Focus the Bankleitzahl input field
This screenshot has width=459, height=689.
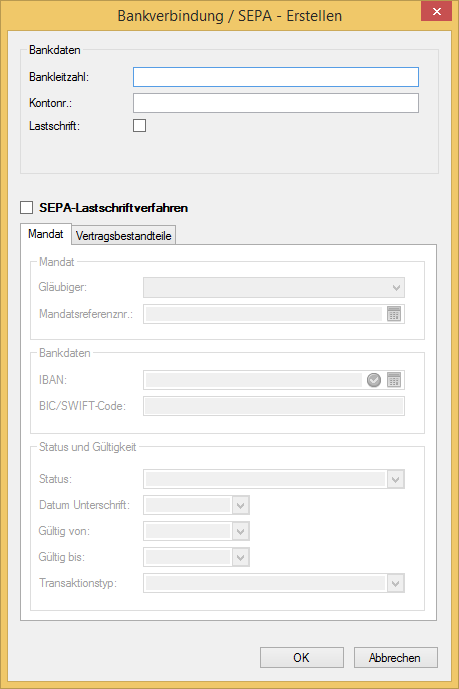click(x=276, y=77)
